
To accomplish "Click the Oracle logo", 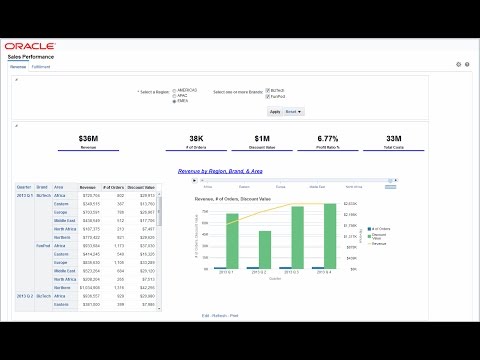I will pyautogui.click(x=30, y=46).
